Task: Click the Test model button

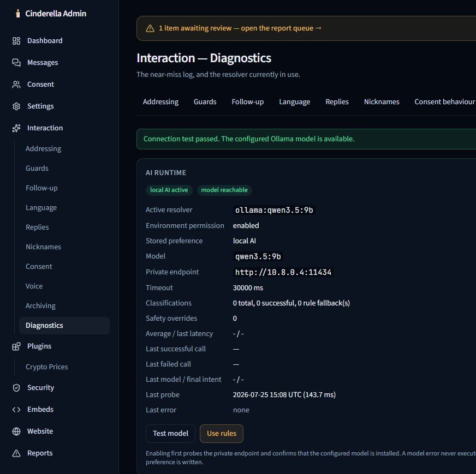Action: coord(171,434)
